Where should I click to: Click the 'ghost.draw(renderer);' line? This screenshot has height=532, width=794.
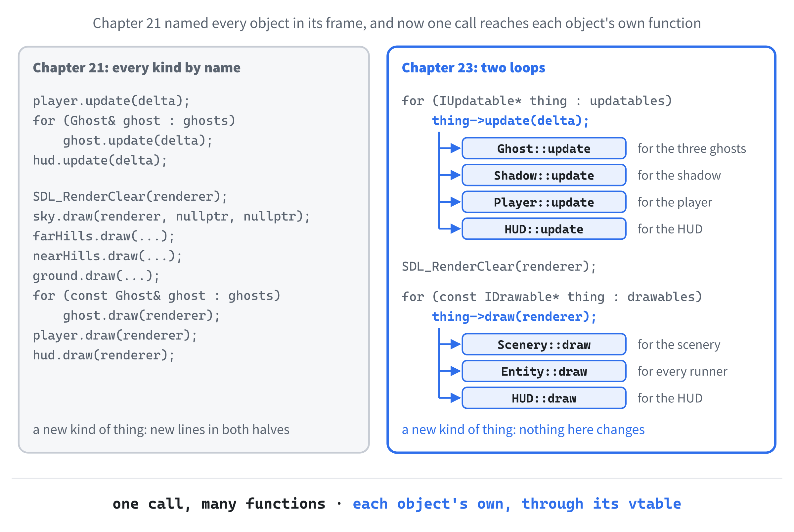click(141, 315)
